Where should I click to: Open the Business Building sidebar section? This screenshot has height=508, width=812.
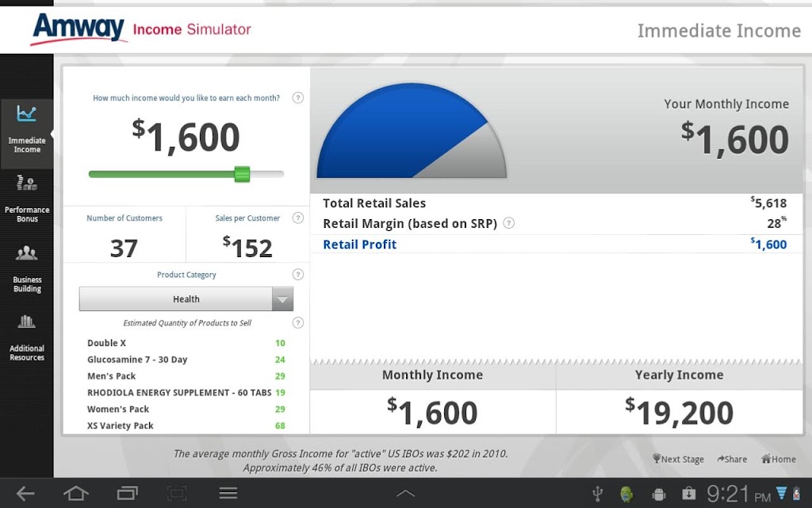[26, 270]
